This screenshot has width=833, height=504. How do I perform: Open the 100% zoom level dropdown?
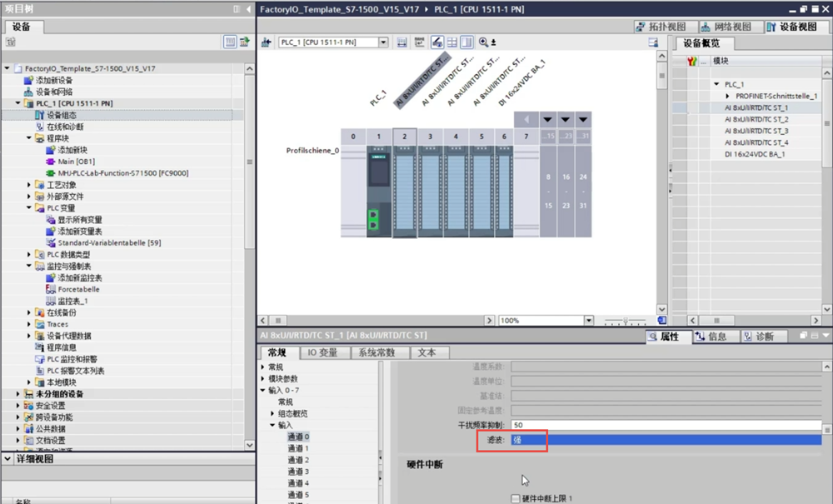click(x=590, y=321)
